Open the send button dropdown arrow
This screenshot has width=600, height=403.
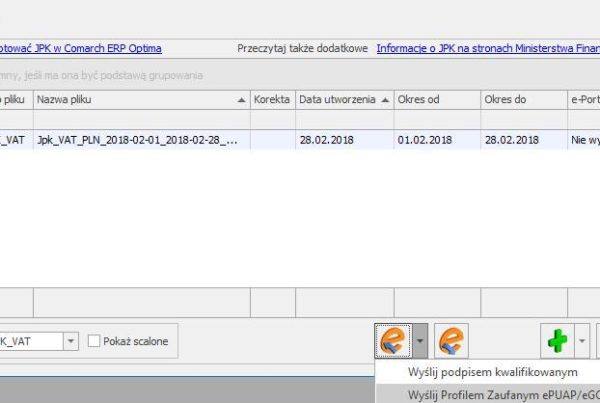tap(420, 341)
